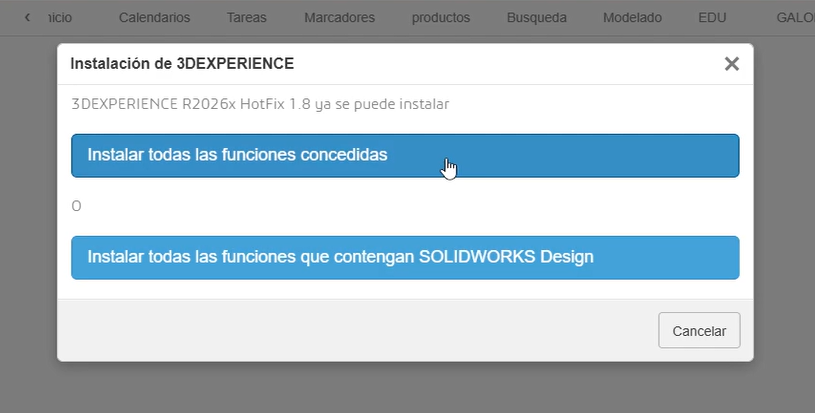Switch to the Calendarios tab
Viewport: 815px width, 413px height.
pyautogui.click(x=154, y=17)
